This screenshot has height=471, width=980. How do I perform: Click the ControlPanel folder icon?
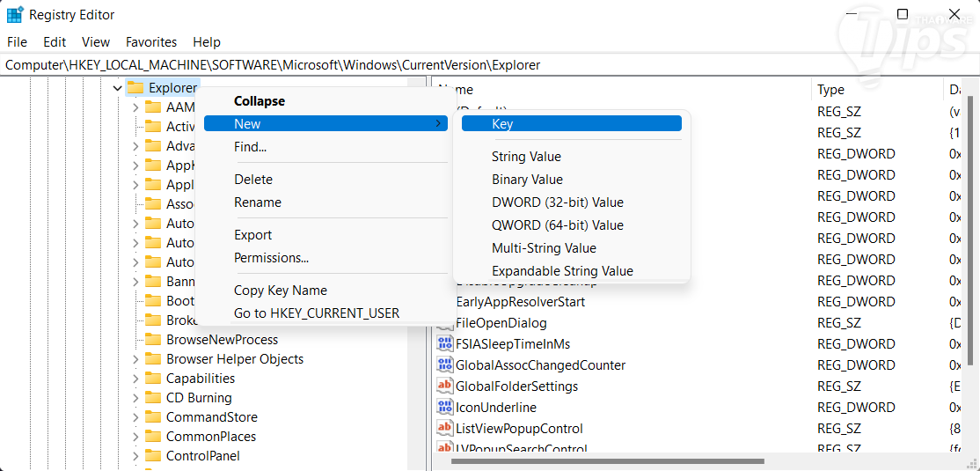point(153,456)
